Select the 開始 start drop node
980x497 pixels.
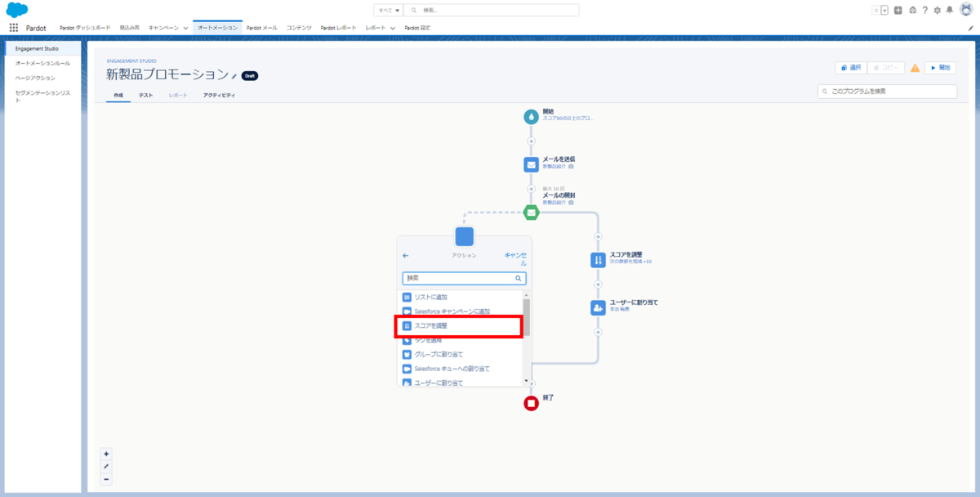(x=532, y=117)
